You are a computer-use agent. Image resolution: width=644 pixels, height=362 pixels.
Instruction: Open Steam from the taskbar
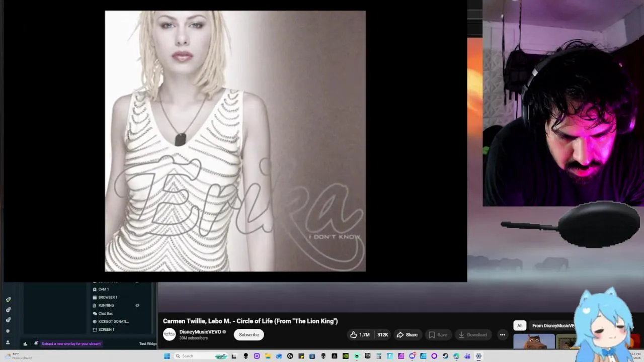[445, 356]
